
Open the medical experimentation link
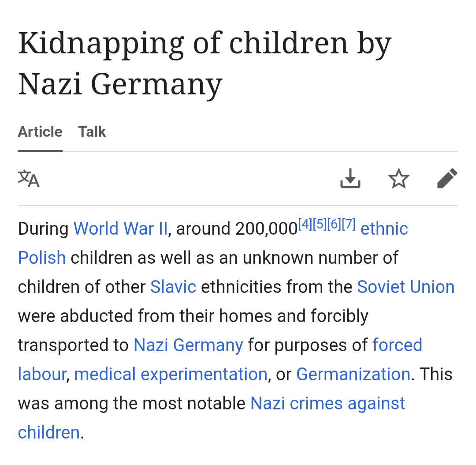point(171,374)
